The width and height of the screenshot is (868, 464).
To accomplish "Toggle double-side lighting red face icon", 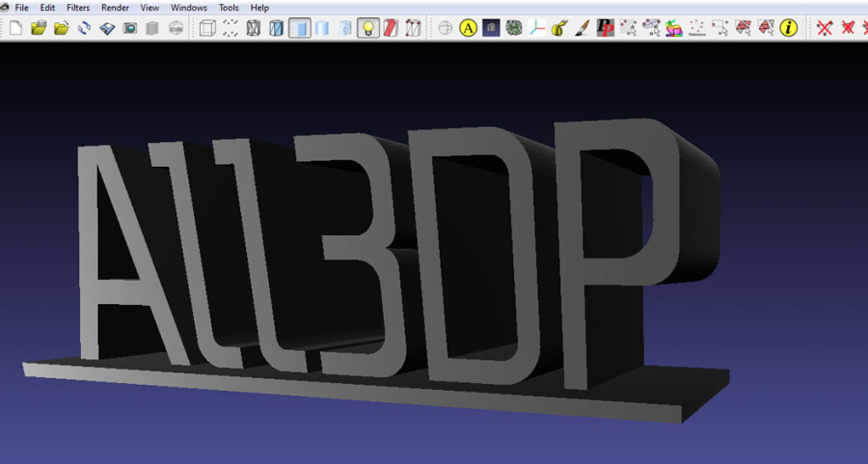I will coord(391,28).
